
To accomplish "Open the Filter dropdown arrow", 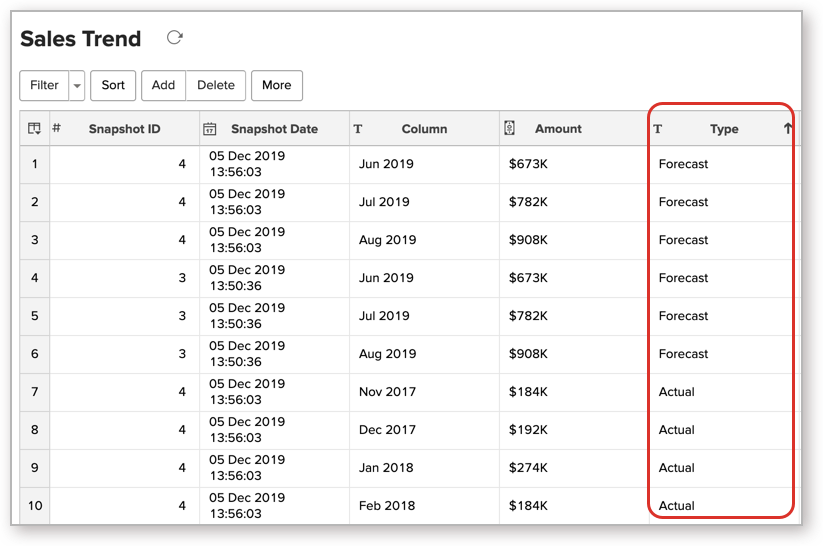I will click(77, 86).
